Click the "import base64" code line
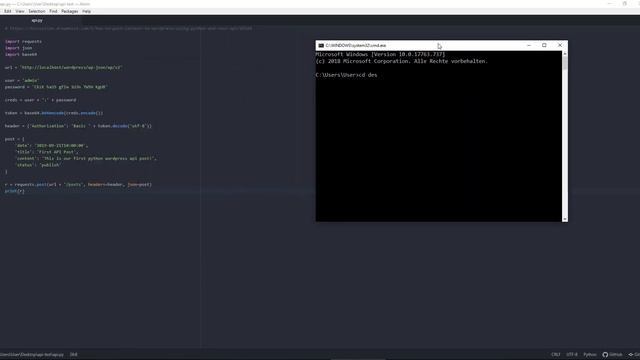This screenshot has height=360, width=640. click(21, 54)
